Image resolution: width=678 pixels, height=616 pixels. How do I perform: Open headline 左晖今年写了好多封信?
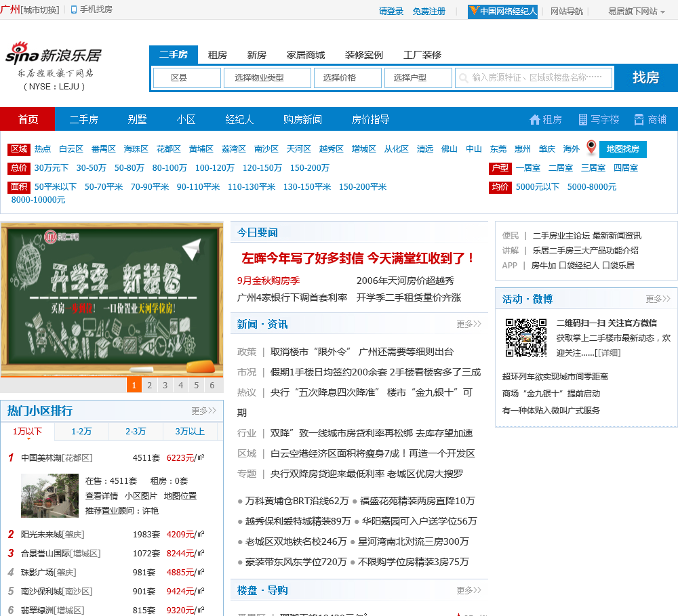(x=357, y=258)
